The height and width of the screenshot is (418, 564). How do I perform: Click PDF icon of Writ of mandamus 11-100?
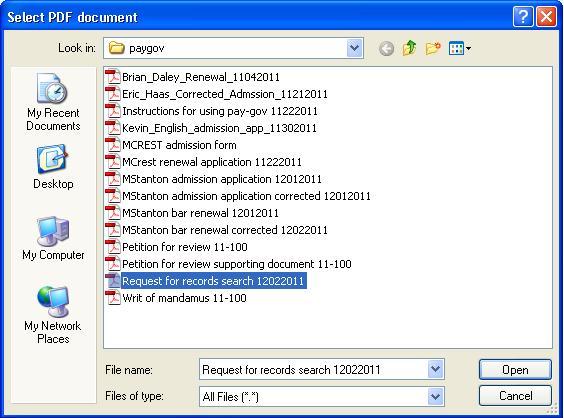(x=113, y=297)
